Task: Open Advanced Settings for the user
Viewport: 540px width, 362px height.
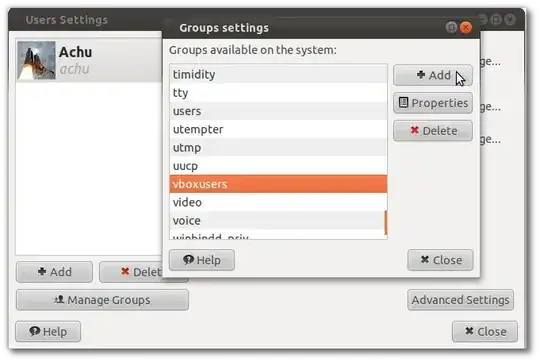Action: point(460,300)
